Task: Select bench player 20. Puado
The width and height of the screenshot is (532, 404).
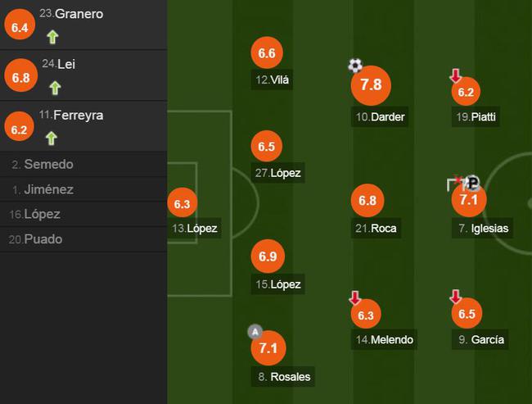Action: 83,239
